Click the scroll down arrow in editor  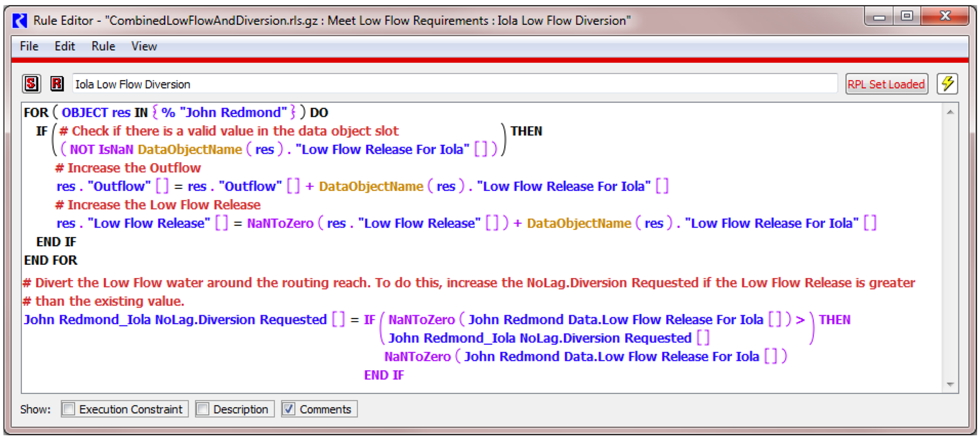tap(950, 384)
